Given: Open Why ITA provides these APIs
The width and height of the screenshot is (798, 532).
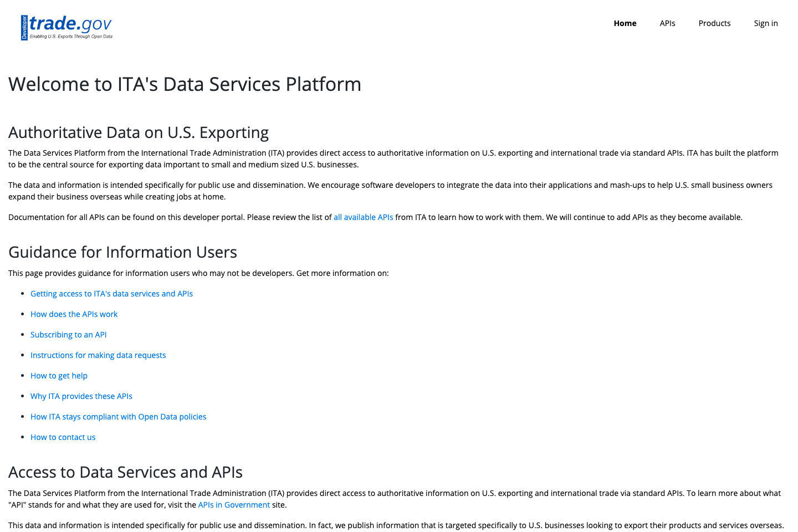Looking at the screenshot, I should pos(81,396).
